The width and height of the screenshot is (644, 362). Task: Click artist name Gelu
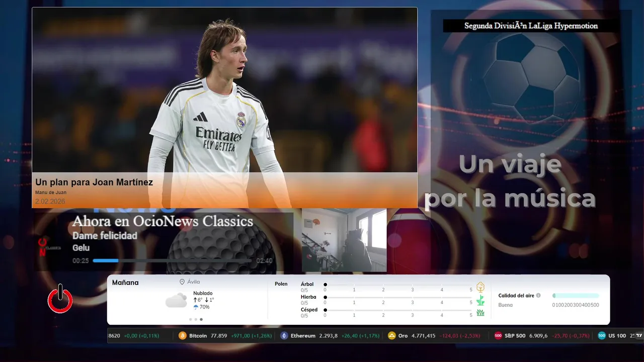[x=81, y=248]
